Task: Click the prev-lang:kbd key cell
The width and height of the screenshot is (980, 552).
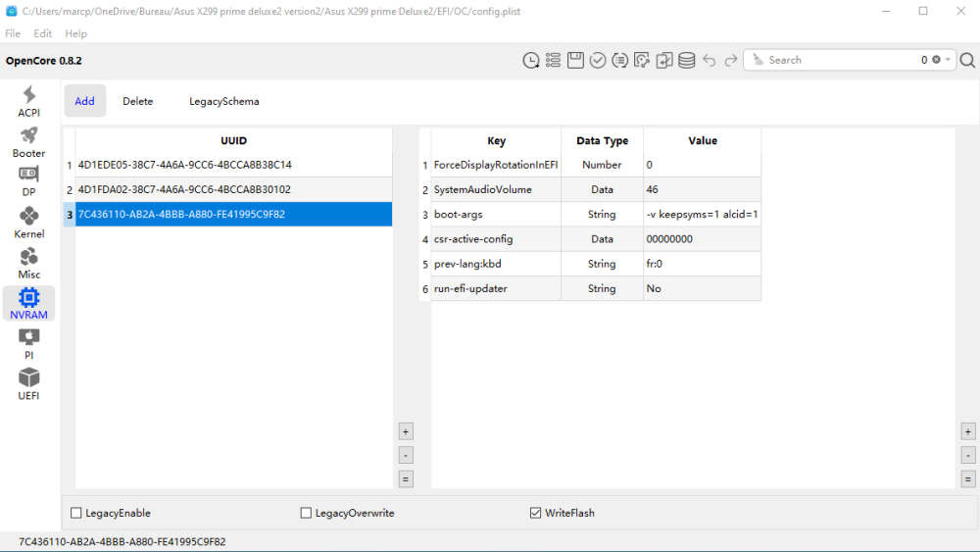Action: tap(496, 264)
